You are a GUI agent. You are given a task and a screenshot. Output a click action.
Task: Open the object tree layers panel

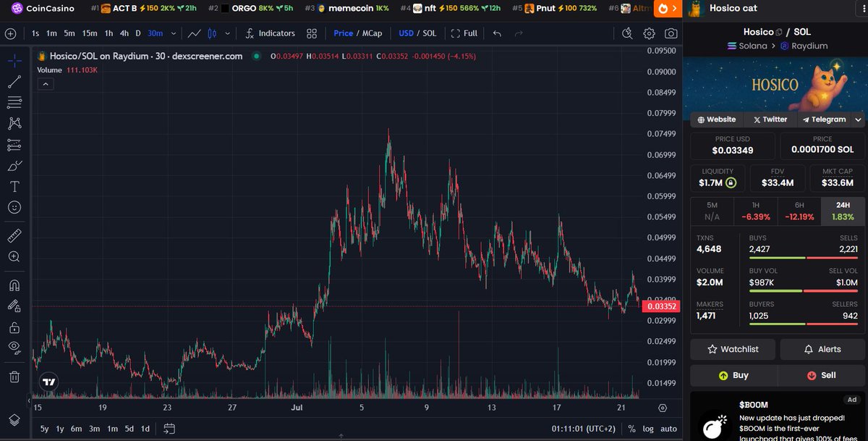14,420
